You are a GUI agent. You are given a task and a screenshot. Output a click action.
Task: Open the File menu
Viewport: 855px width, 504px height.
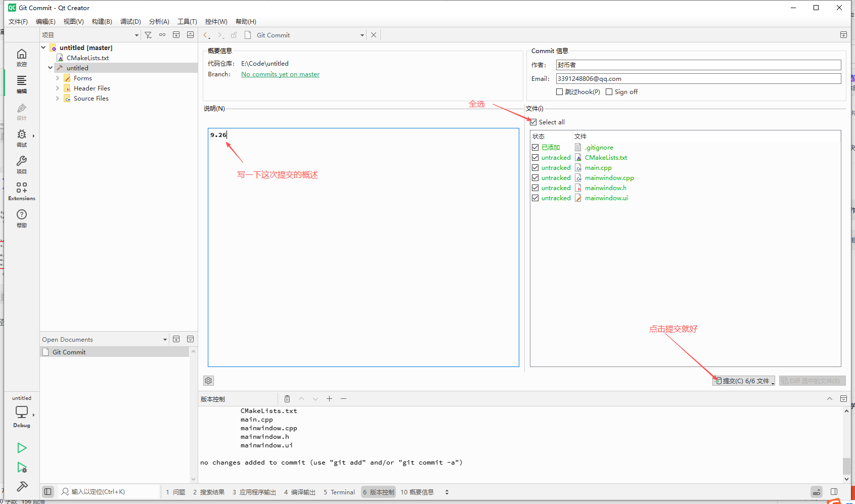(18, 21)
